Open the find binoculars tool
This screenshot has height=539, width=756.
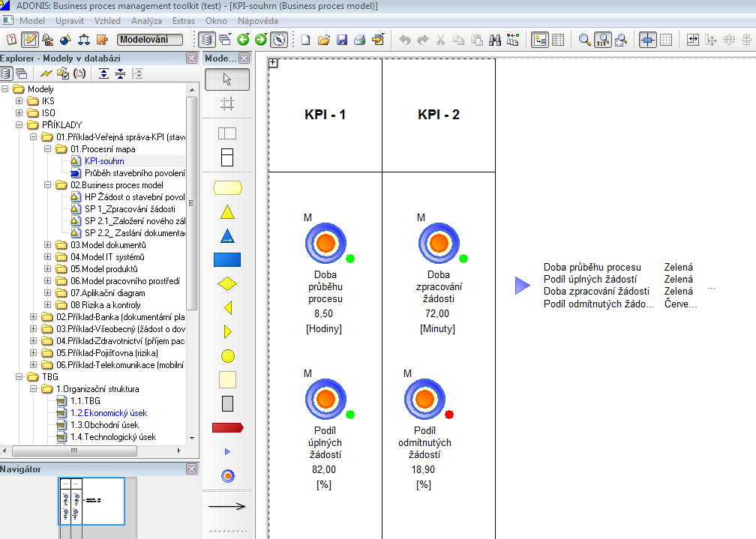point(495,40)
